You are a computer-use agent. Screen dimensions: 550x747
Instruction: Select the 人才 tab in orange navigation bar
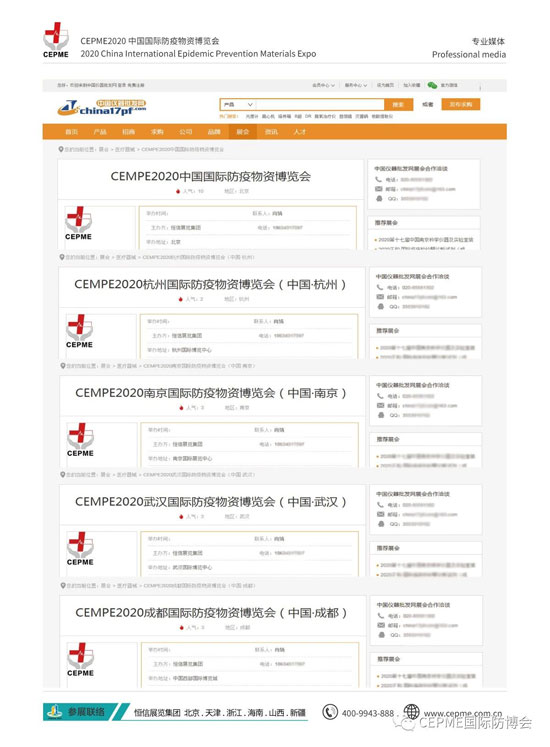click(x=300, y=131)
